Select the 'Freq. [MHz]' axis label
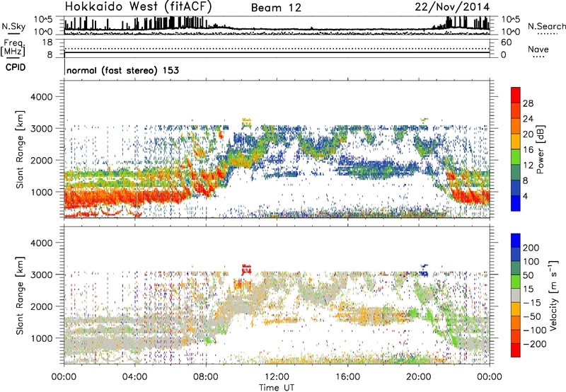The height and width of the screenshot is (392, 566). tap(13, 47)
